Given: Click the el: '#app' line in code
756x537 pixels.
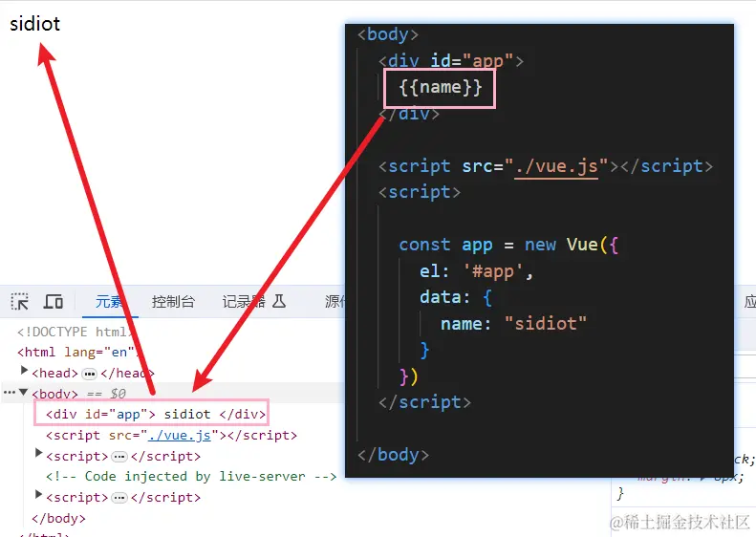Looking at the screenshot, I should pyautogui.click(x=476, y=271).
